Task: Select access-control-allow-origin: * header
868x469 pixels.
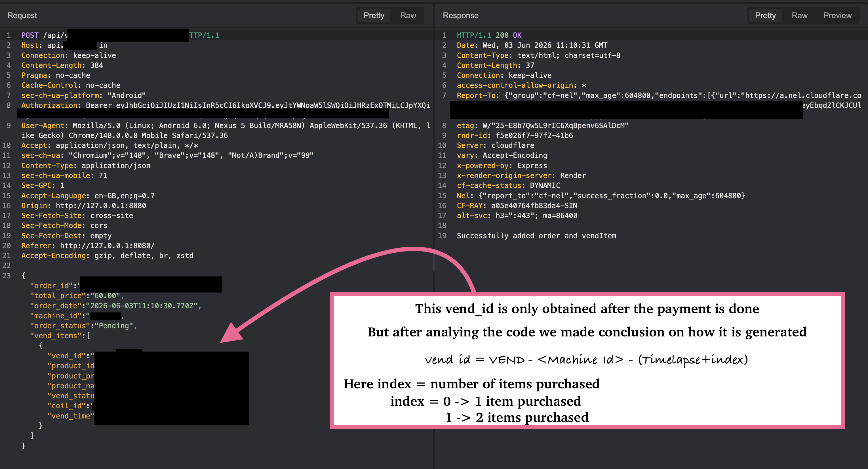Action: click(521, 85)
